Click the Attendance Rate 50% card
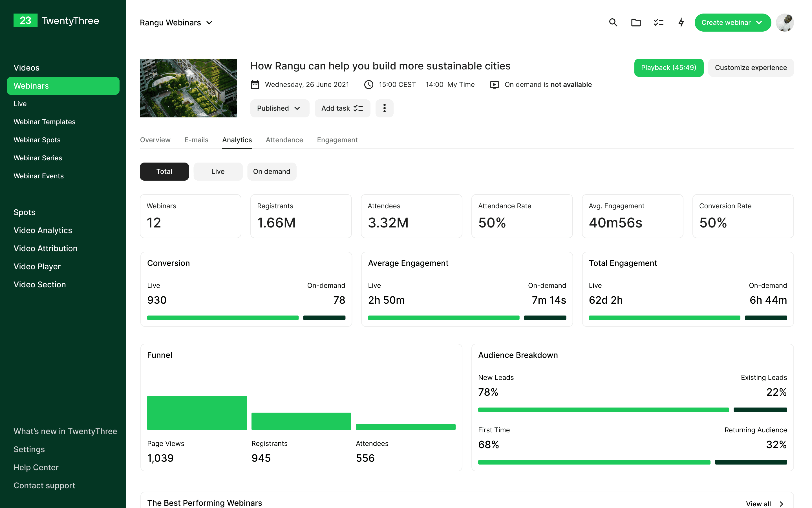The image size is (812, 508). click(522, 216)
